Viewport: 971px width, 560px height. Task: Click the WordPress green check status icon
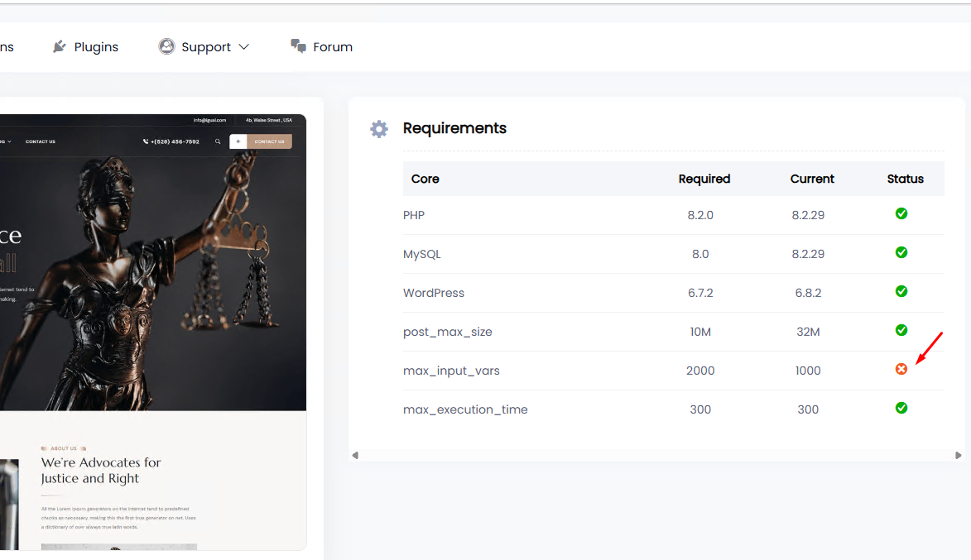901,291
